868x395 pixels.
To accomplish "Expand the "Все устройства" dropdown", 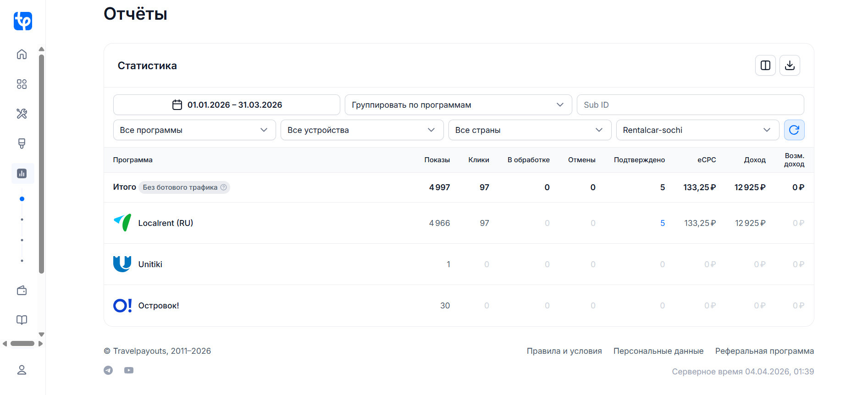I will click(362, 130).
